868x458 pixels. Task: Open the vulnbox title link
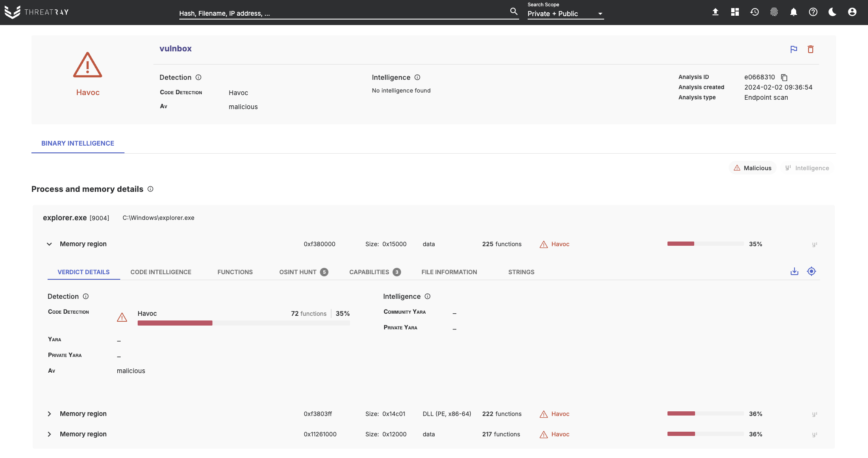[x=175, y=48]
